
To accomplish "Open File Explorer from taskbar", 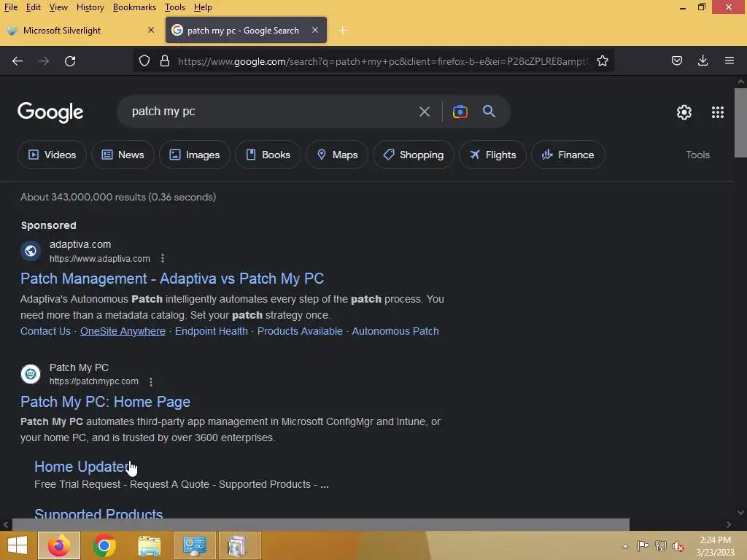I will pos(150,545).
